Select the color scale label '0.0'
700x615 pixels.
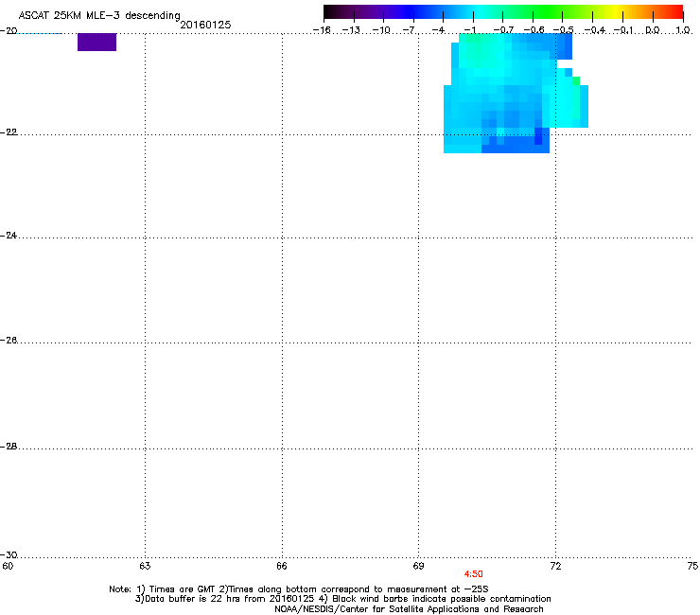[653, 30]
